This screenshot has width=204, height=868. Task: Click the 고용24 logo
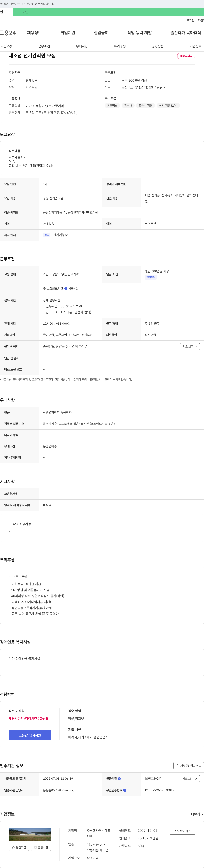[8, 33]
